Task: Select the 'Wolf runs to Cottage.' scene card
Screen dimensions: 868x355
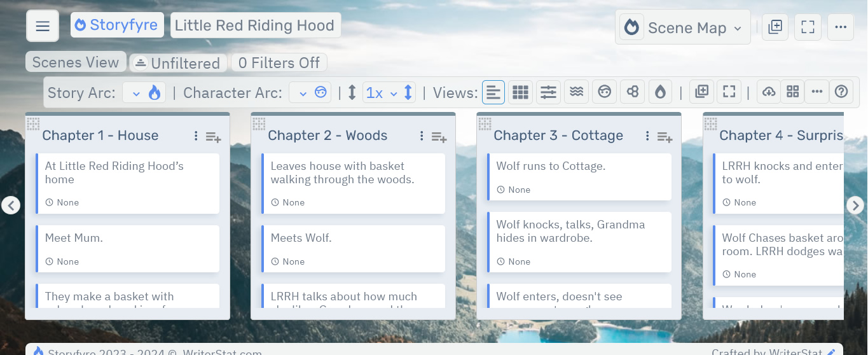Action: [579, 177]
